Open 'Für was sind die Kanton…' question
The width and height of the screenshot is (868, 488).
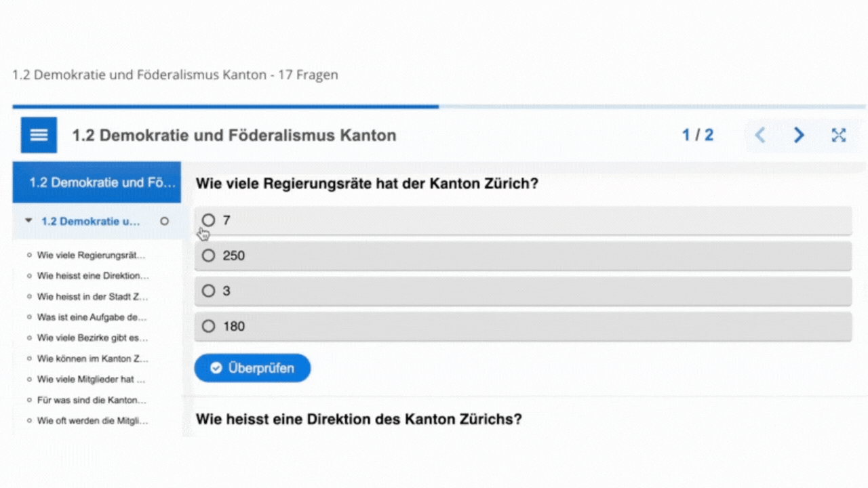point(92,400)
